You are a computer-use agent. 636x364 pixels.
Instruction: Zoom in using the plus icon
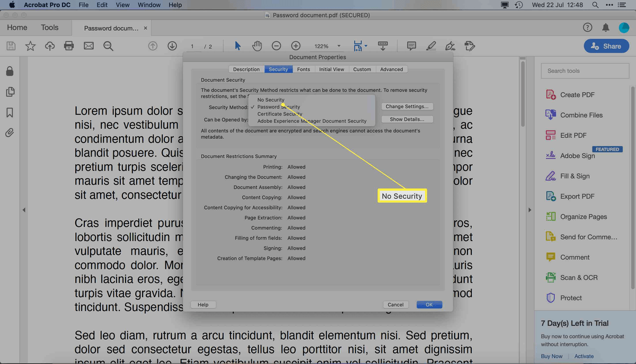point(296,46)
